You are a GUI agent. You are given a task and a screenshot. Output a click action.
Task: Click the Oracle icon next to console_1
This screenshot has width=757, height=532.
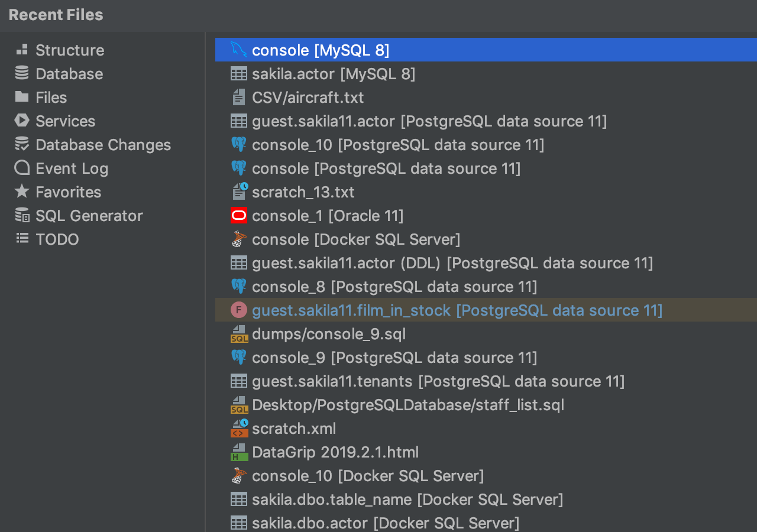click(x=238, y=216)
